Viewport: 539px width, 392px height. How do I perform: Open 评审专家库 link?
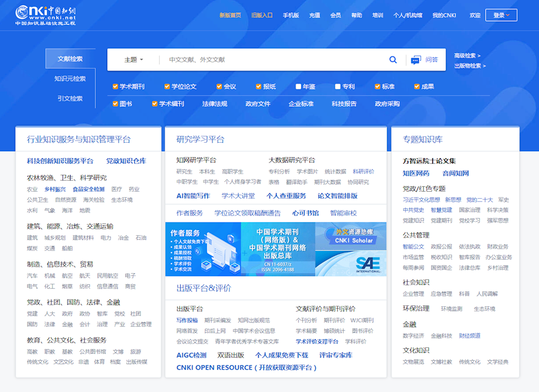(x=336, y=355)
